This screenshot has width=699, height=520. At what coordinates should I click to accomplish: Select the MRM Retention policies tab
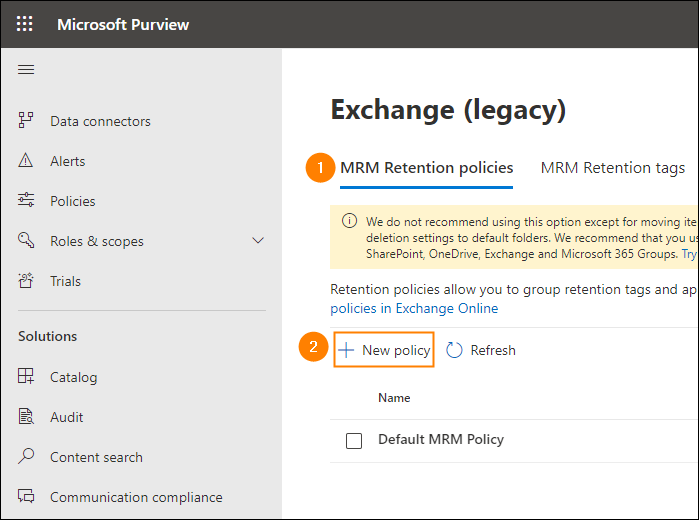(427, 168)
